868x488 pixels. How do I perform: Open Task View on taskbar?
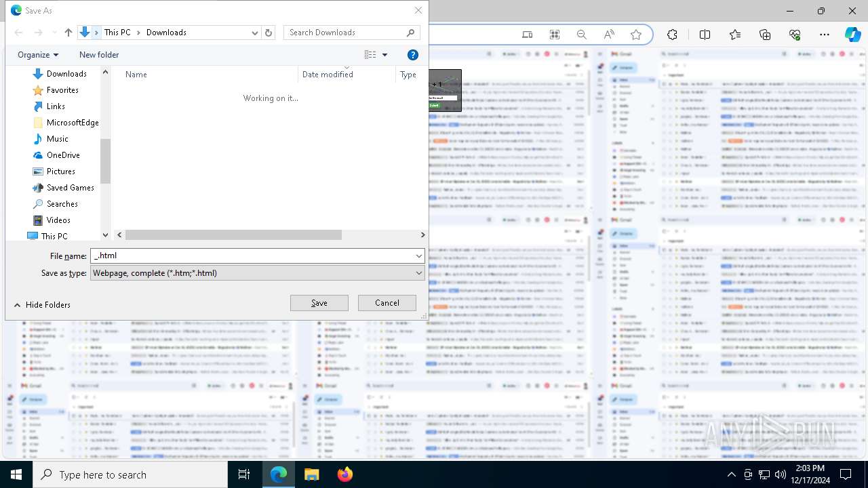click(244, 474)
